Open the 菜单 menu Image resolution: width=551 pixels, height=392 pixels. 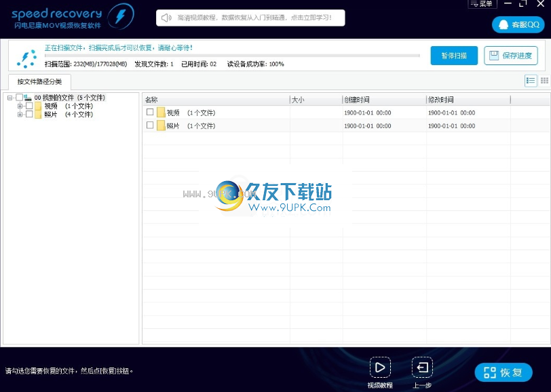tap(482, 4)
